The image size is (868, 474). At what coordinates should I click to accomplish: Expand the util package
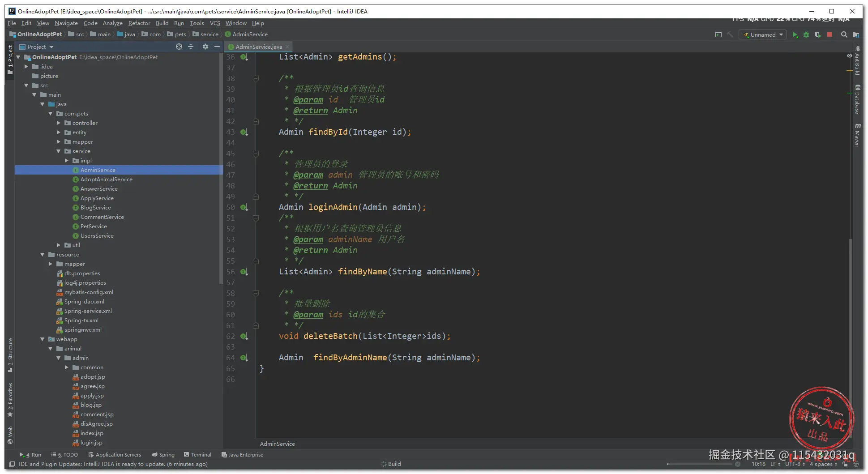[59, 245]
